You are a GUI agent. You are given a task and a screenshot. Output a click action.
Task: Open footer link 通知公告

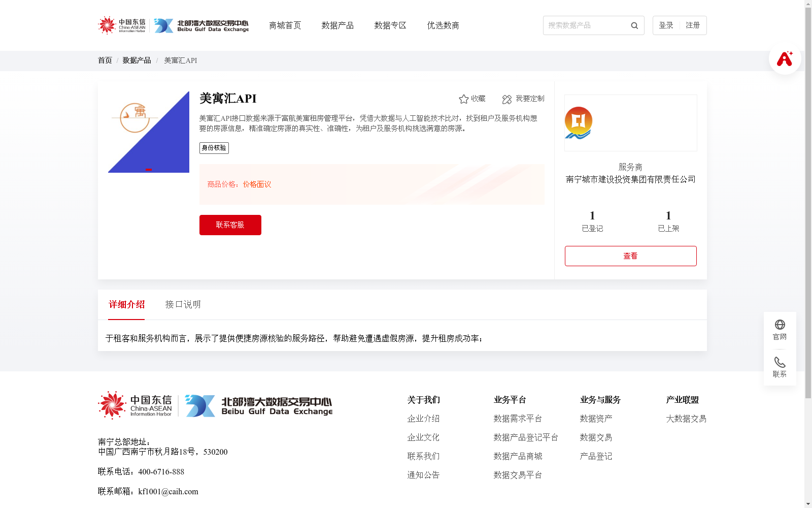(x=423, y=475)
